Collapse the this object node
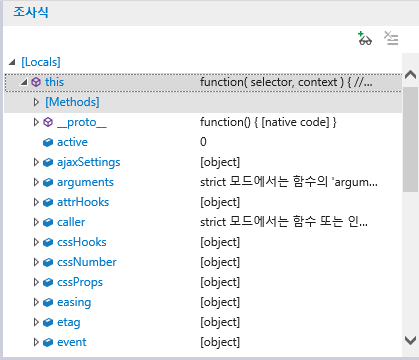Image resolution: width=419 pixels, height=360 pixels. [x=24, y=82]
